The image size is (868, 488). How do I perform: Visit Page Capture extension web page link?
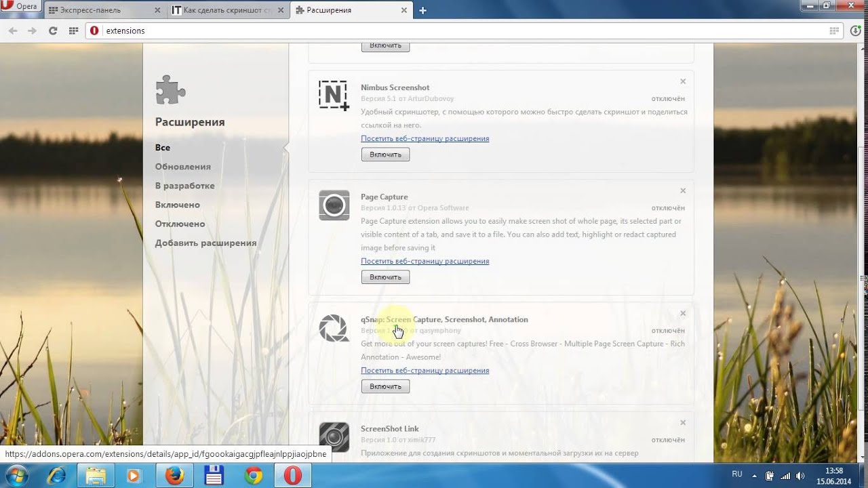pos(425,261)
